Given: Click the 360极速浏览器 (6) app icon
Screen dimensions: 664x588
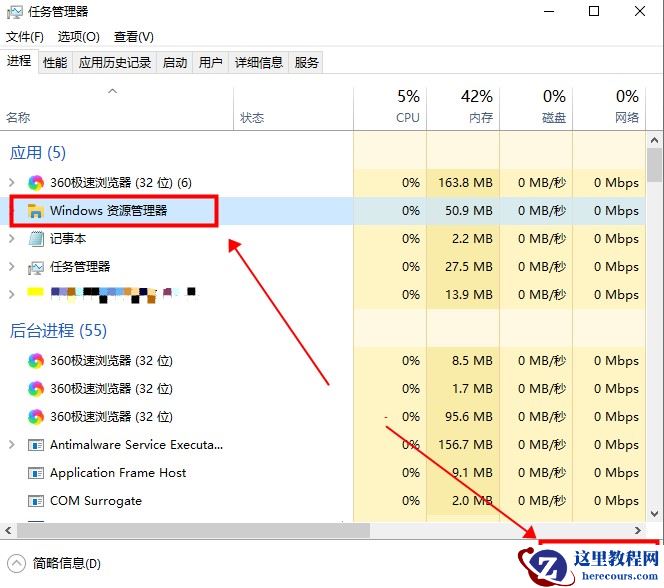Looking at the screenshot, I should pos(36,183).
